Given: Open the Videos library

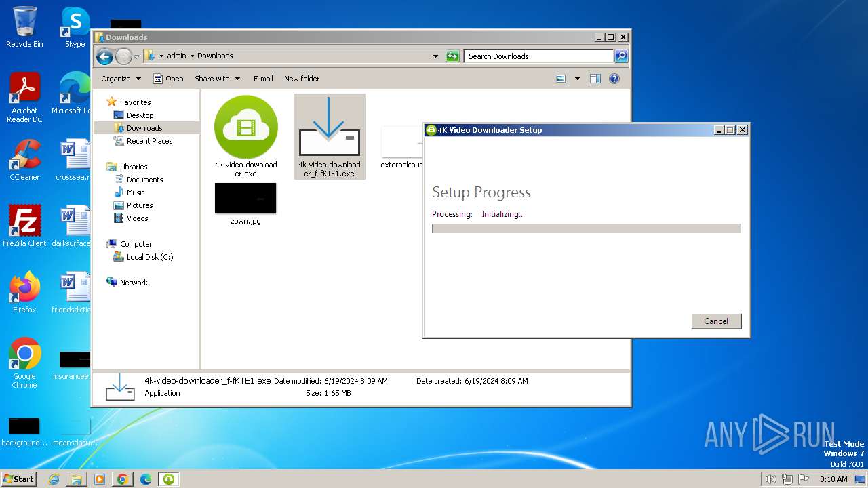Looking at the screenshot, I should tap(137, 218).
